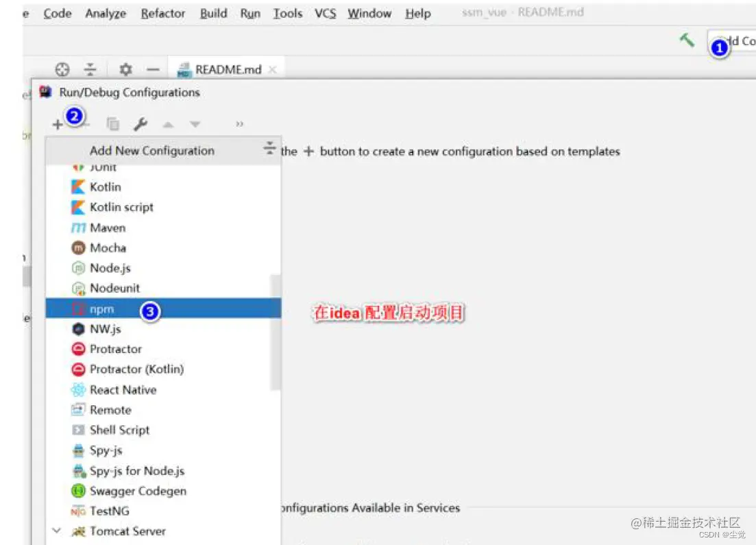Viewport: 756px width, 545px height.
Task: Click the locate/scroll-from-source target icon
Action: (x=62, y=69)
